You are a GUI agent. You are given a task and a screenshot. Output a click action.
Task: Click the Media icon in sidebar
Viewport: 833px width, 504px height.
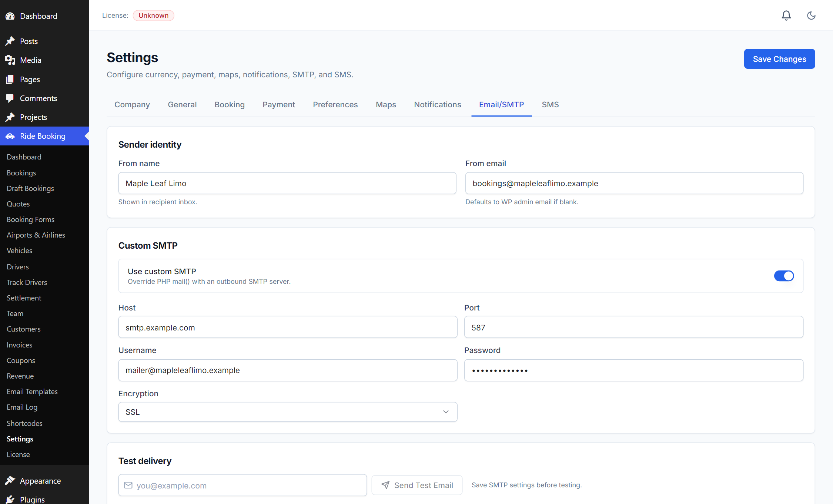tap(10, 60)
